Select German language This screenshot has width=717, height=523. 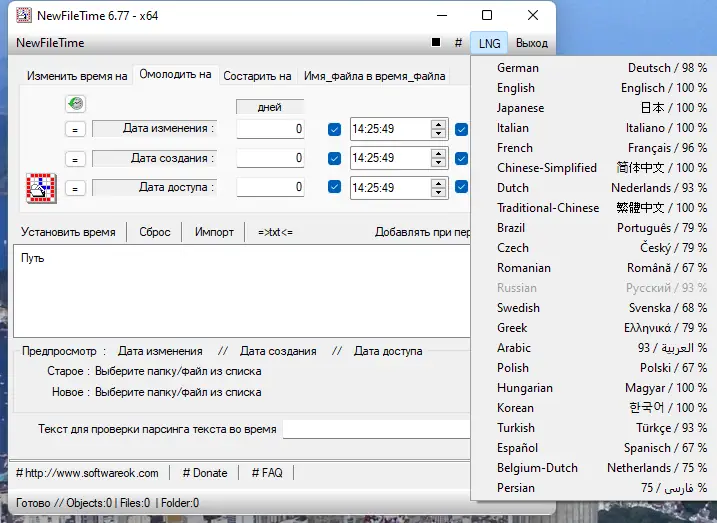[x=594, y=68]
